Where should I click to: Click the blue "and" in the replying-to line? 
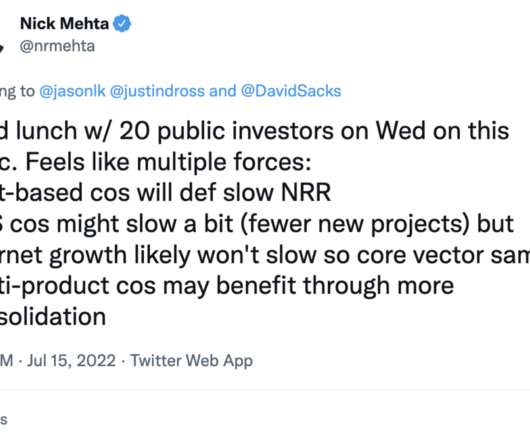223,91
